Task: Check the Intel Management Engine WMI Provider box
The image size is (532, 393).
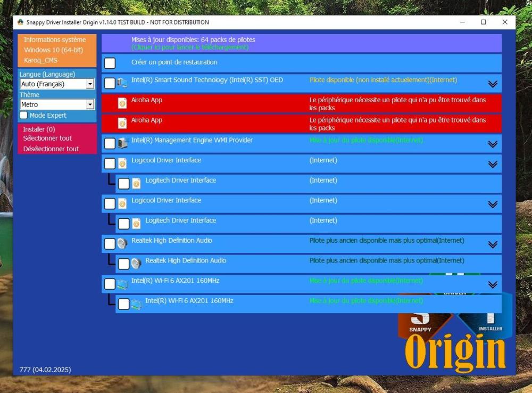Action: pos(110,143)
